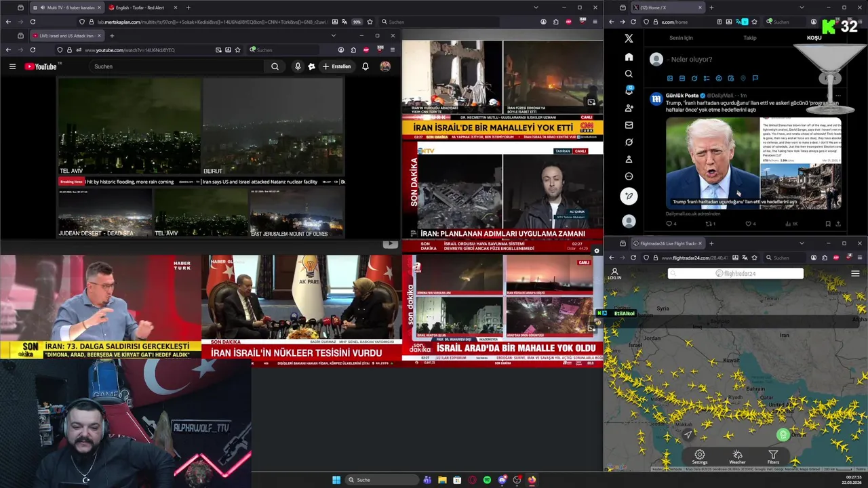Open Flightradar24 Filters

pyautogui.click(x=773, y=457)
